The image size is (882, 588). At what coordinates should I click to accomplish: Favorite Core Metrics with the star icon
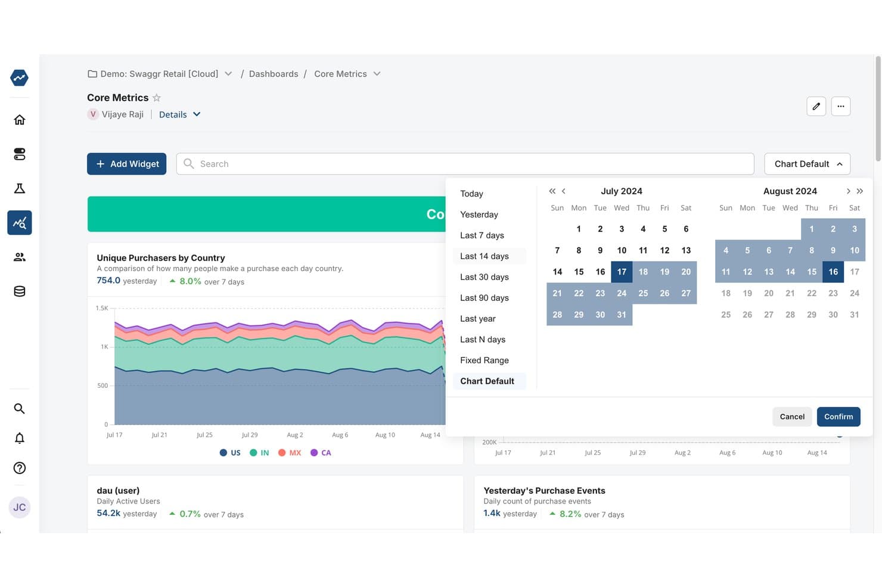(x=157, y=98)
